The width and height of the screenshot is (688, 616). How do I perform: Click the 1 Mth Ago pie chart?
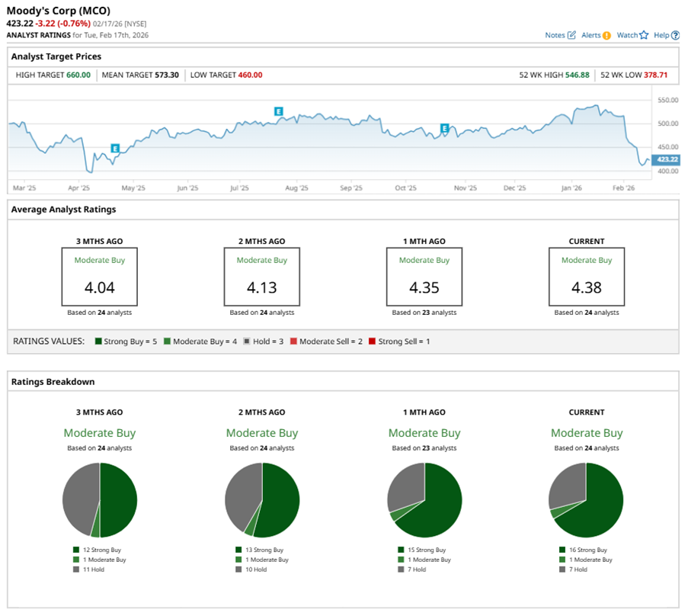[x=424, y=500]
